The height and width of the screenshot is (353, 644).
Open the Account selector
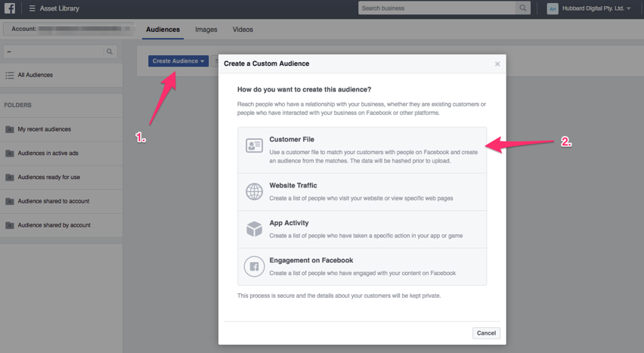click(68, 29)
